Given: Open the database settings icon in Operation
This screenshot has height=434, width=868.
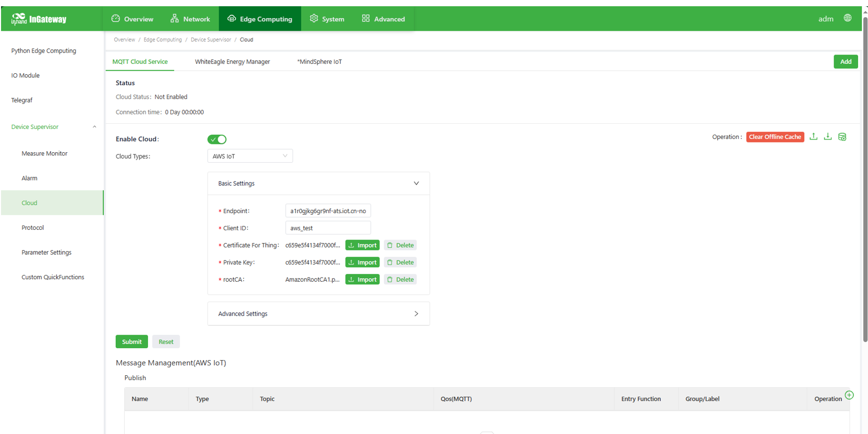Looking at the screenshot, I should 842,137.
